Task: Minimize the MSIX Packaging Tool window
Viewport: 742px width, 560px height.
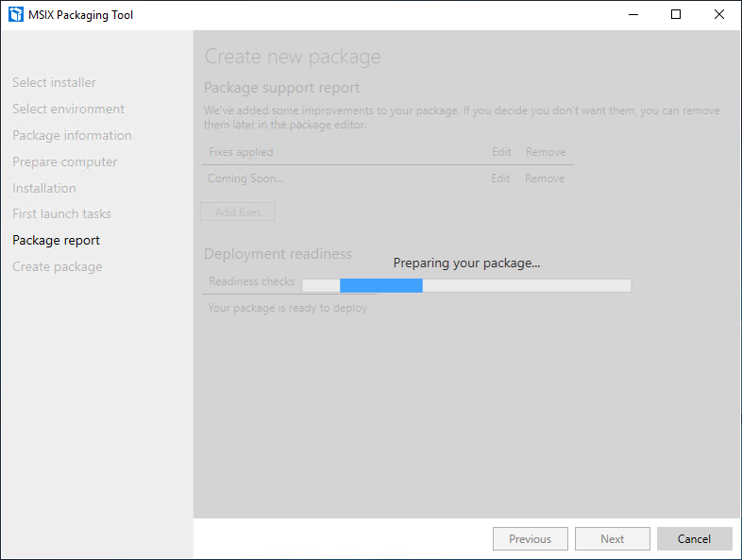Action: click(x=633, y=14)
